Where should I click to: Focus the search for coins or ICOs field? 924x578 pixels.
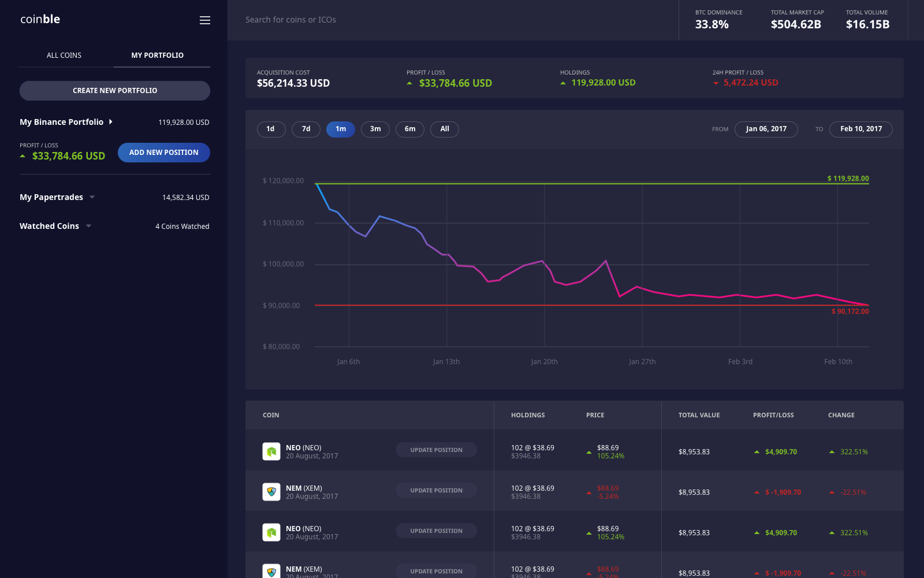coord(453,20)
